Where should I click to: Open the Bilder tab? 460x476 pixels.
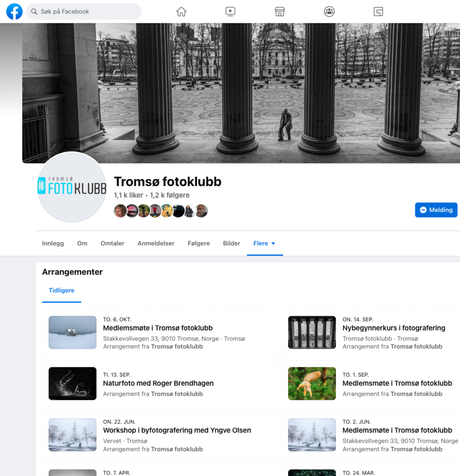(x=231, y=243)
